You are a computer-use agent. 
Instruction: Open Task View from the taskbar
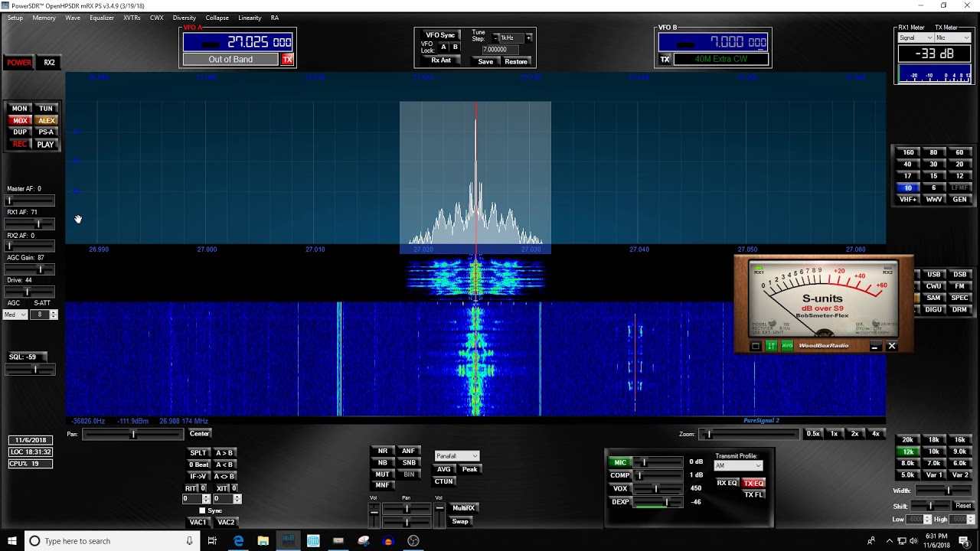point(213,541)
